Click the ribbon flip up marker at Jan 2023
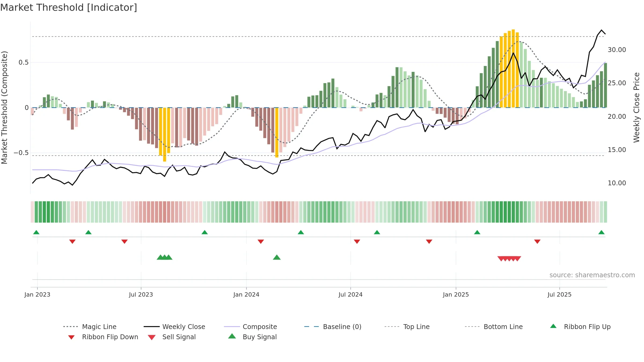Viewport: 644px width, 362px height. point(36,232)
